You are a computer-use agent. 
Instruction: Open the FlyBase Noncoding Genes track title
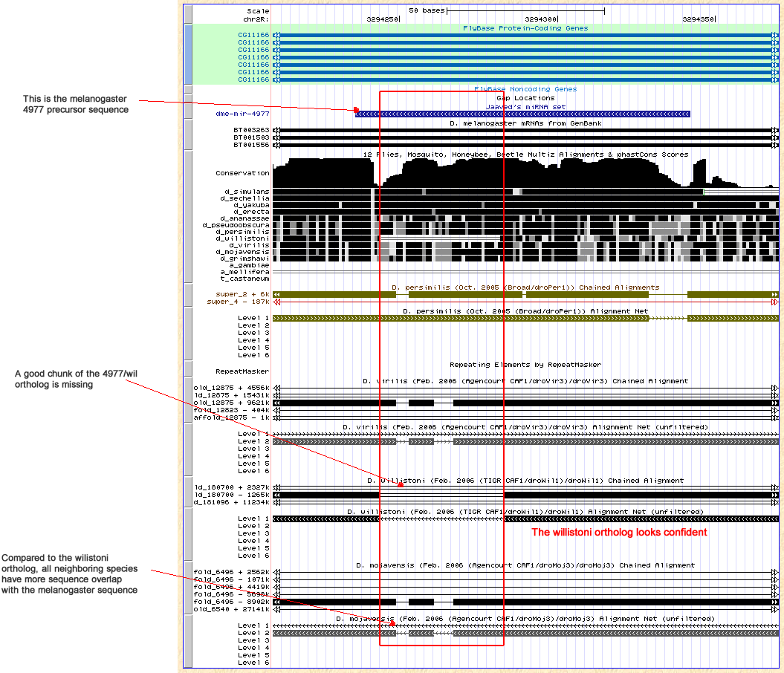pyautogui.click(x=525, y=89)
